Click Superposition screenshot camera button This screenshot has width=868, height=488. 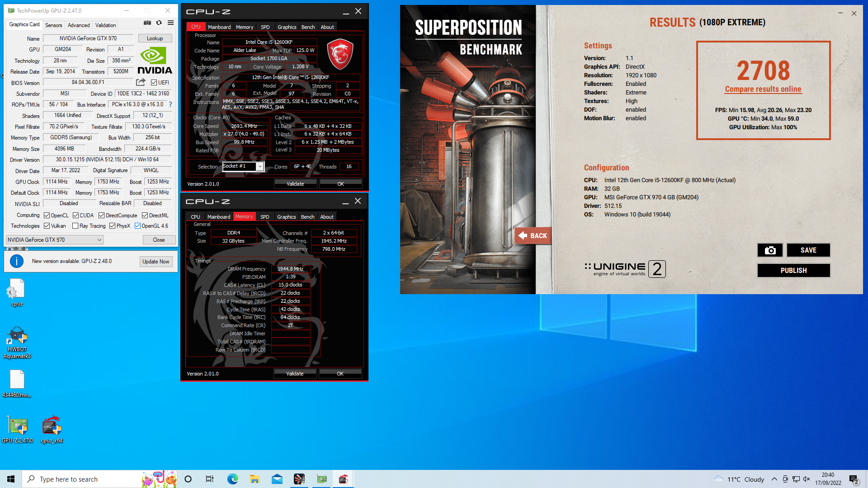click(x=770, y=250)
